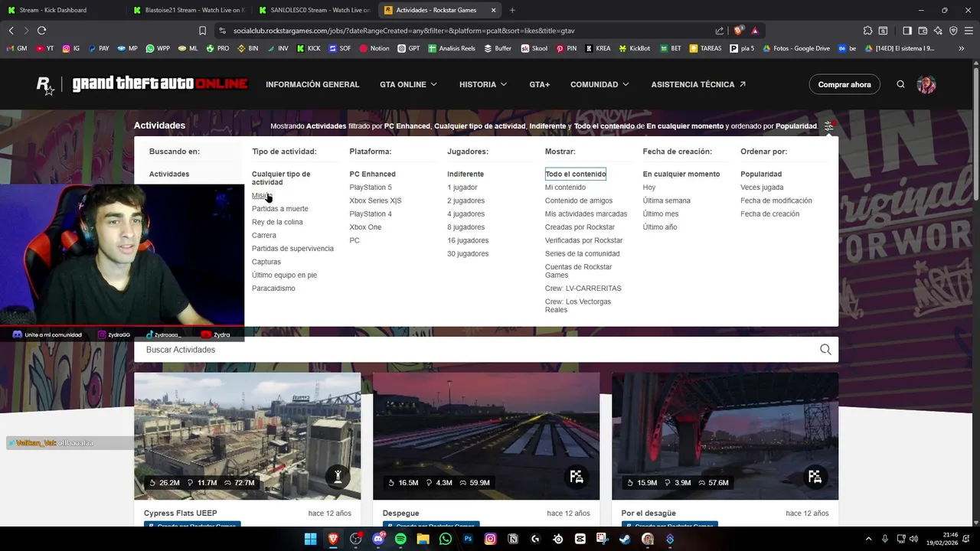
Task: Open the Despegue job title
Action: pos(400,514)
